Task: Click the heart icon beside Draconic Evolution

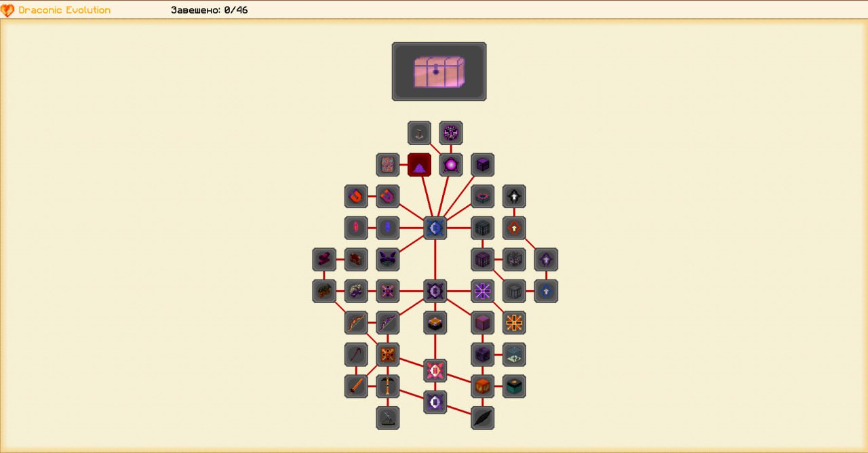Action: pyautogui.click(x=8, y=10)
